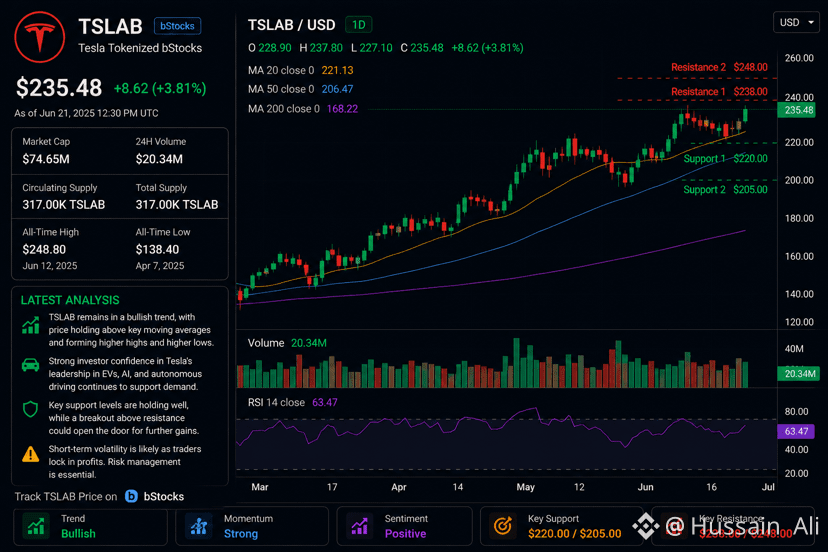Click the May date label on time axis
Screen dimensions: 828x552
(525, 487)
